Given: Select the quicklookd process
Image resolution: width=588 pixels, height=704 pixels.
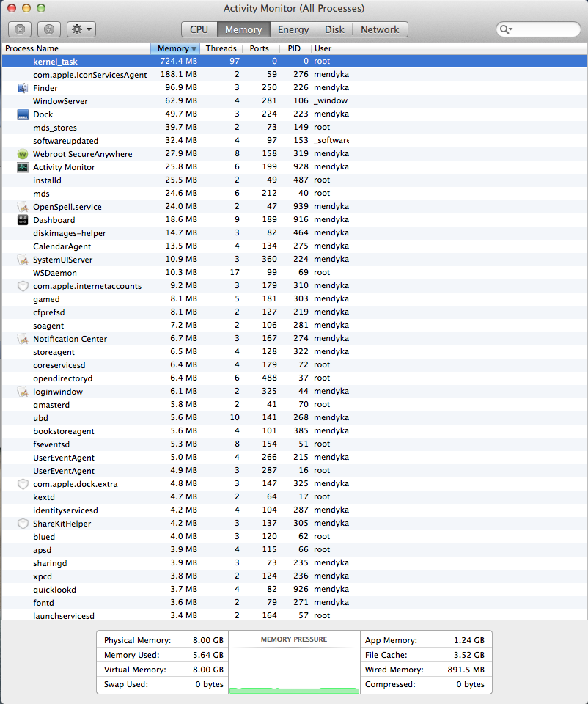Looking at the screenshot, I should point(295,590).
